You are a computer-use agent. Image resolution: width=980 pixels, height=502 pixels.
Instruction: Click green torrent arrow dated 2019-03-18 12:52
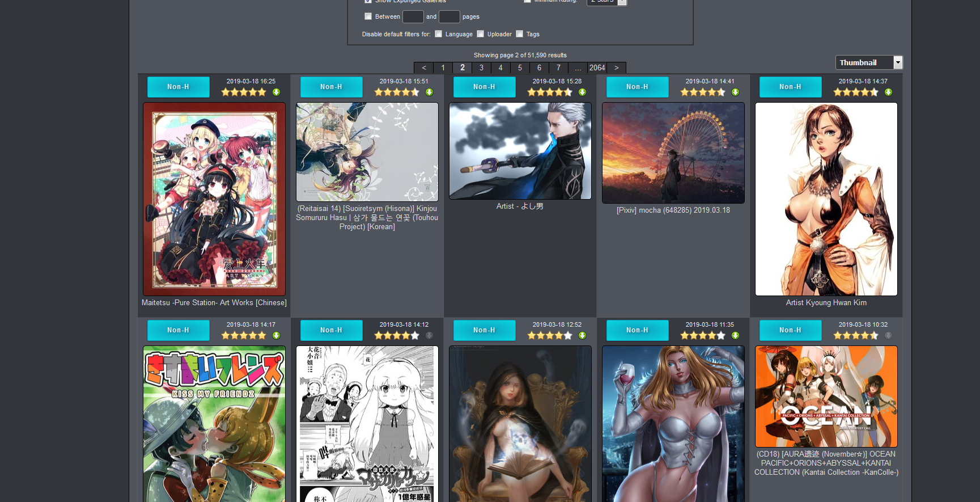pos(582,335)
